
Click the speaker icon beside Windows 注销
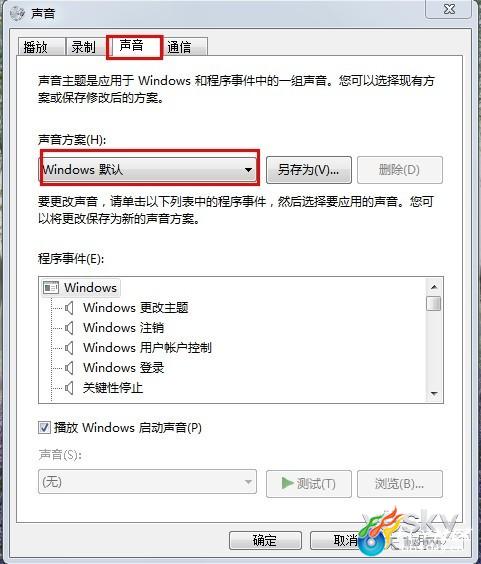[69, 328]
